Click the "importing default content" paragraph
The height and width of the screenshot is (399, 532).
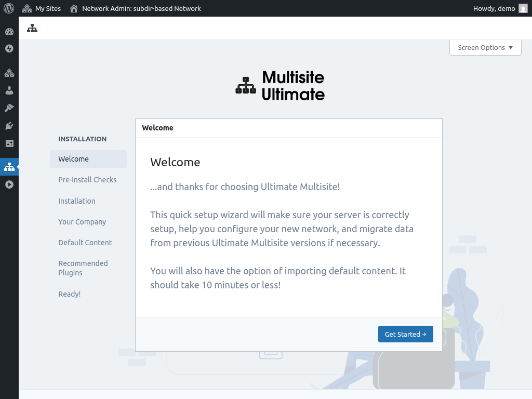[x=278, y=278]
